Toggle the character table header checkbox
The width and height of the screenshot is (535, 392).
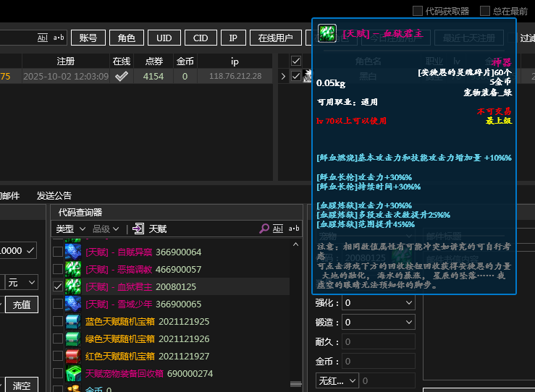pyautogui.click(x=296, y=61)
